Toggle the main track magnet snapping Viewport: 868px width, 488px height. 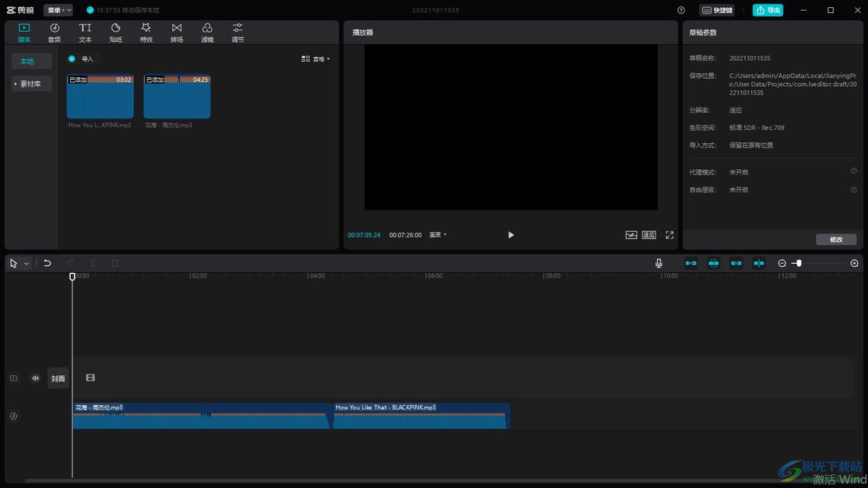point(691,263)
